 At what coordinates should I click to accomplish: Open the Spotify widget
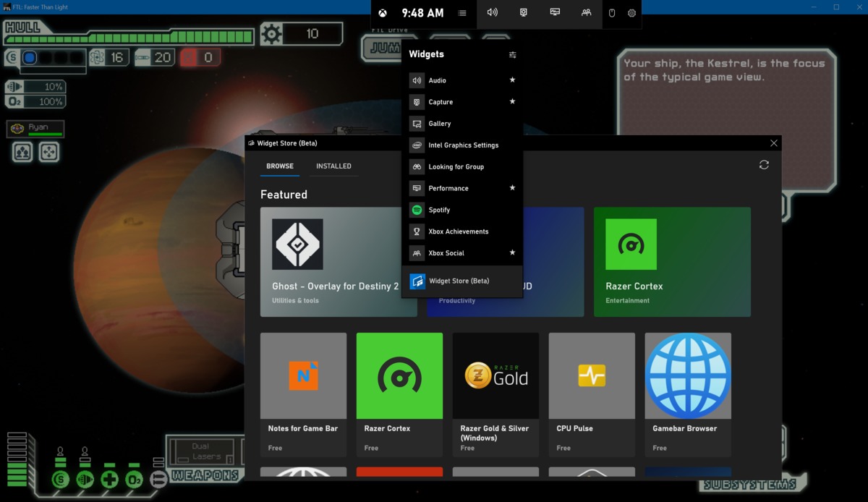(x=462, y=210)
